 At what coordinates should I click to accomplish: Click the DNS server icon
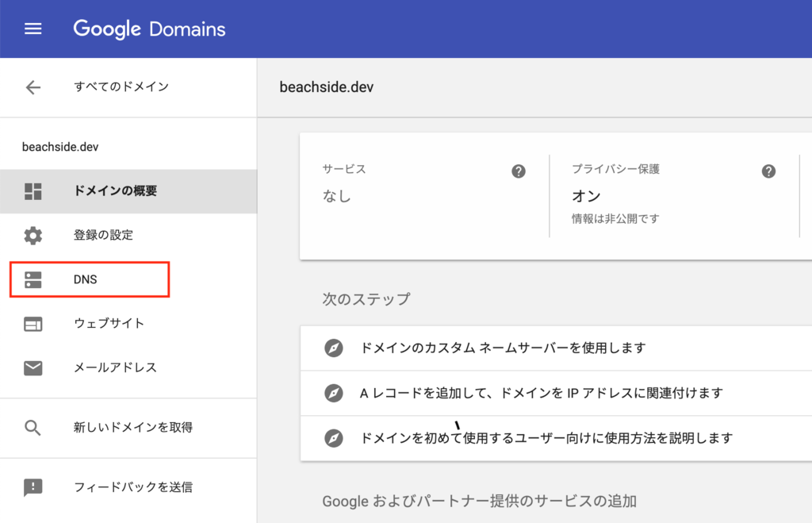pyautogui.click(x=33, y=280)
